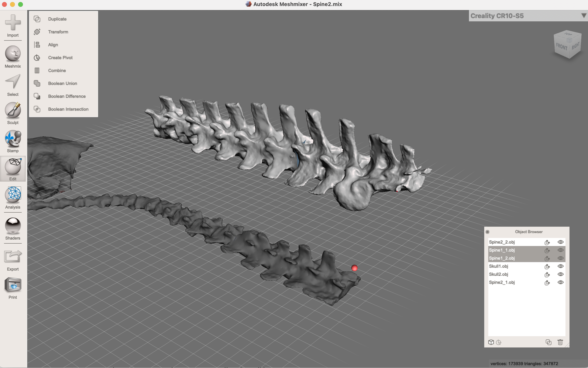Click the target icon for Spine1_1.obj

coord(547,250)
